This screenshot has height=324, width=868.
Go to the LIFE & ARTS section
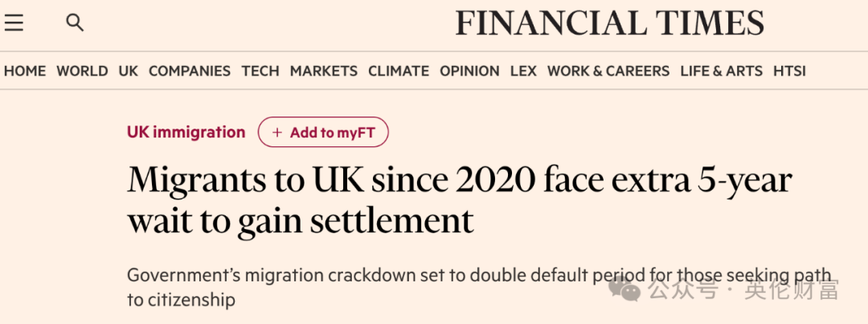coord(721,72)
